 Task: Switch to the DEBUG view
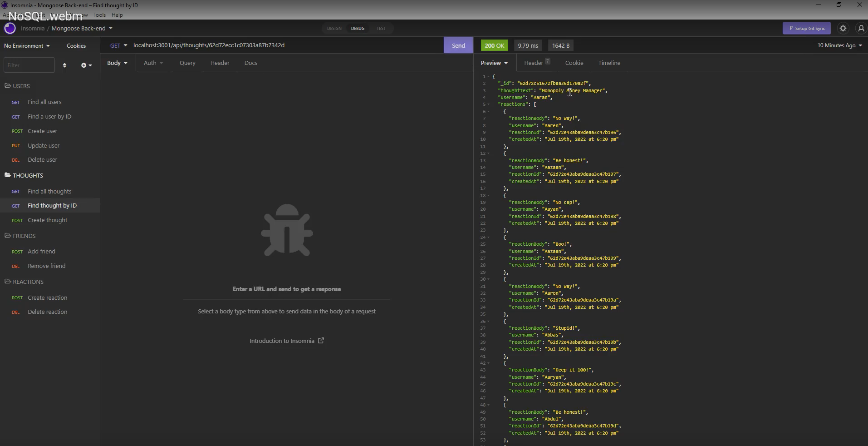pyautogui.click(x=358, y=28)
